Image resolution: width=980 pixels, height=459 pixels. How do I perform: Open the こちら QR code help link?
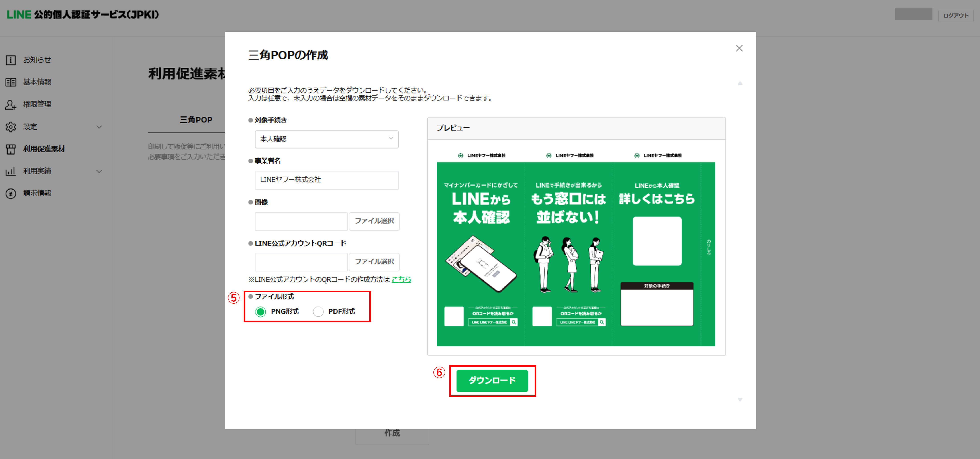(x=401, y=279)
